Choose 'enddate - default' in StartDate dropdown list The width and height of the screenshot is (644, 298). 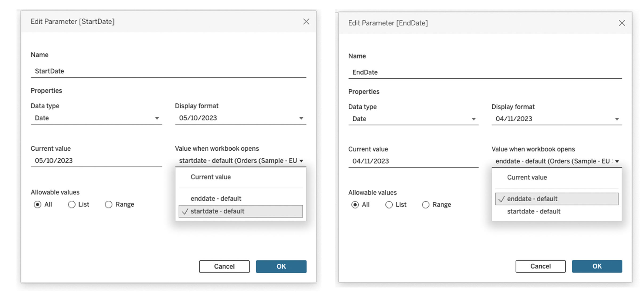point(216,199)
